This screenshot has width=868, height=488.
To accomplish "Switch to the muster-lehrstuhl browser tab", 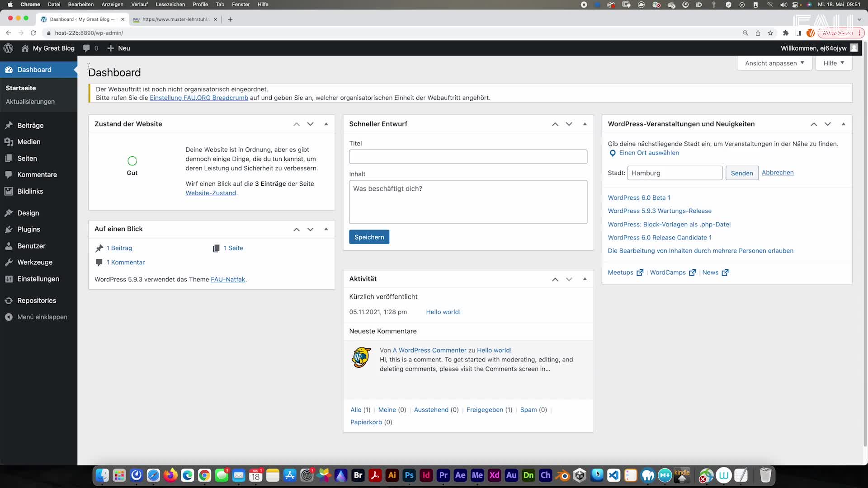I will pos(174,19).
